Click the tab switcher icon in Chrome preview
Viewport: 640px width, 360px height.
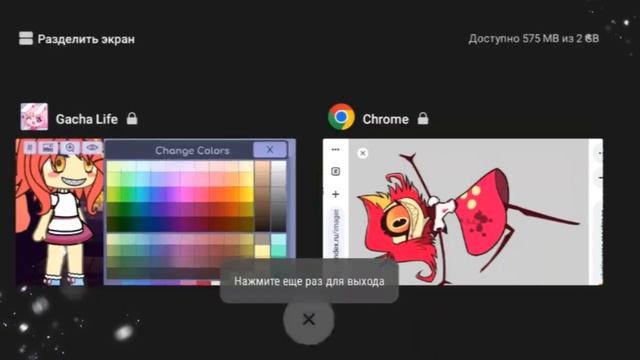coord(336,171)
